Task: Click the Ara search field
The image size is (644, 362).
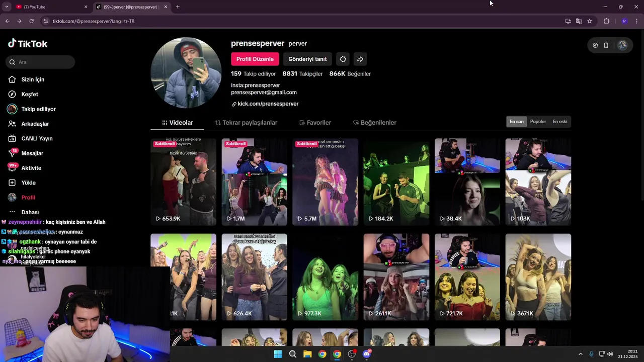Action: click(41, 62)
